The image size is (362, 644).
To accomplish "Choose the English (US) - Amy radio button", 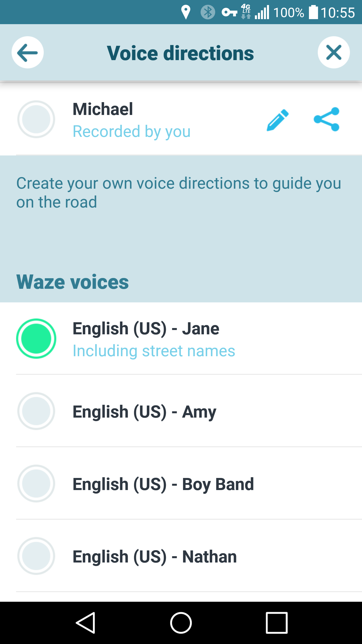I will 36,411.
